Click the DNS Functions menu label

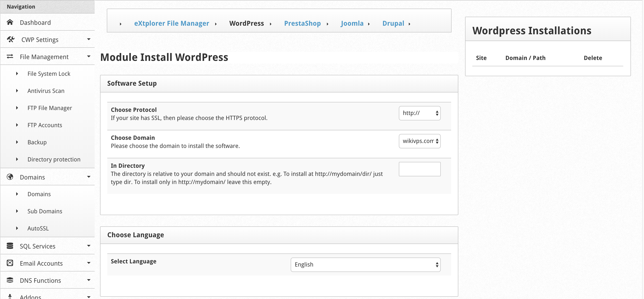(x=40, y=281)
